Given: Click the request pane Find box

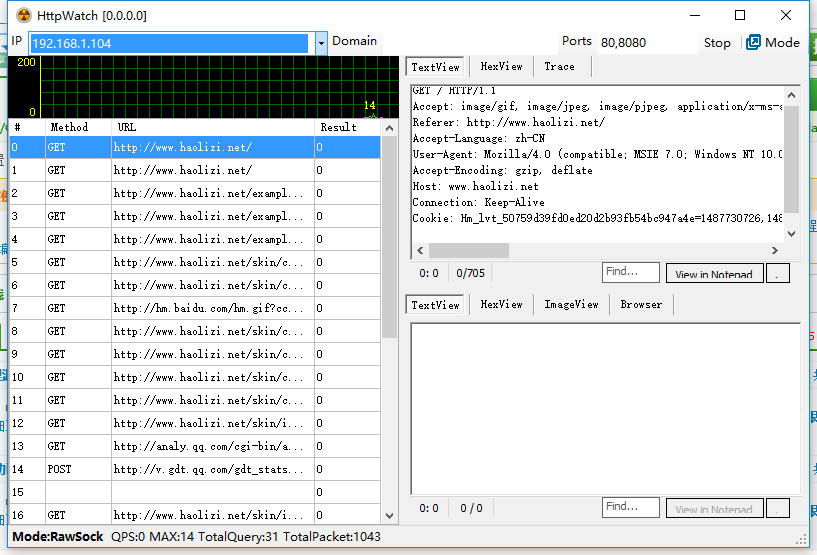Looking at the screenshot, I should tap(630, 273).
